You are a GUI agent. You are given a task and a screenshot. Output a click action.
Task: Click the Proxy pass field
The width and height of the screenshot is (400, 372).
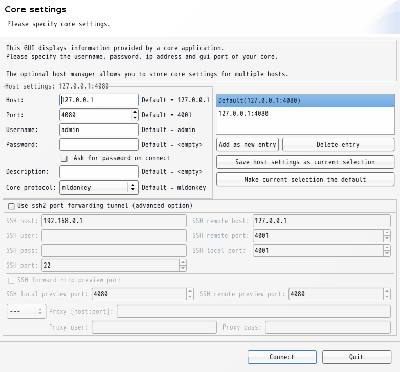[328, 327]
